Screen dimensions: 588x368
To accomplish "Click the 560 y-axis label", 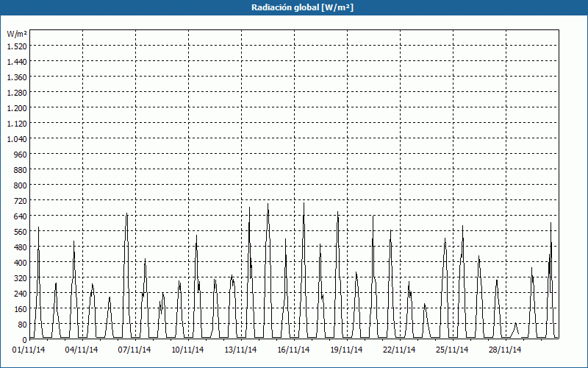I will (x=21, y=232).
